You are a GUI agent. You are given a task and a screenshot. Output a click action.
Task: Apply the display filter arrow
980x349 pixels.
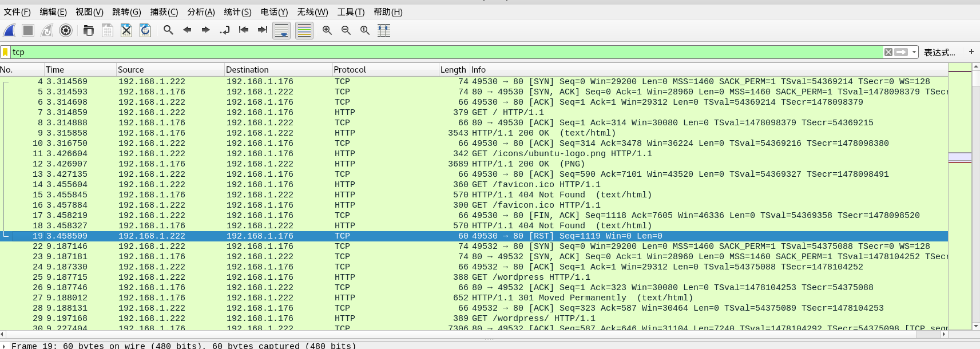pos(901,52)
